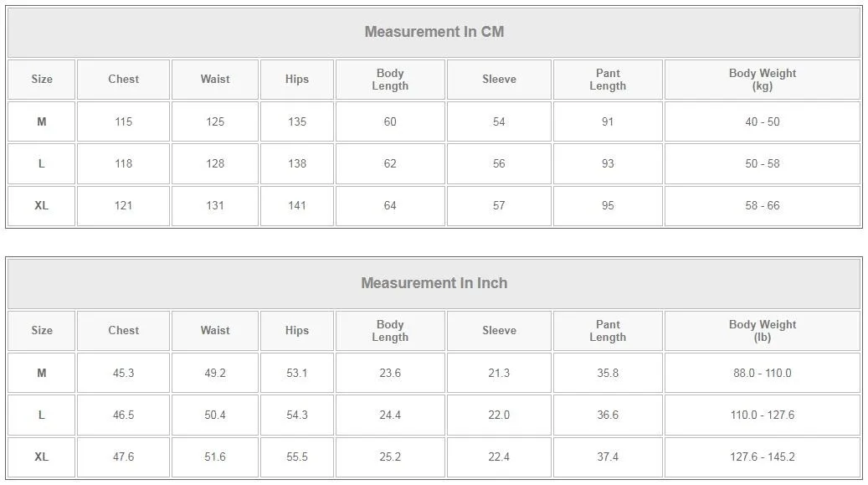Viewport: 868px width, 485px height.
Task: Select the pant length value 37.4 cell
Action: point(608,457)
